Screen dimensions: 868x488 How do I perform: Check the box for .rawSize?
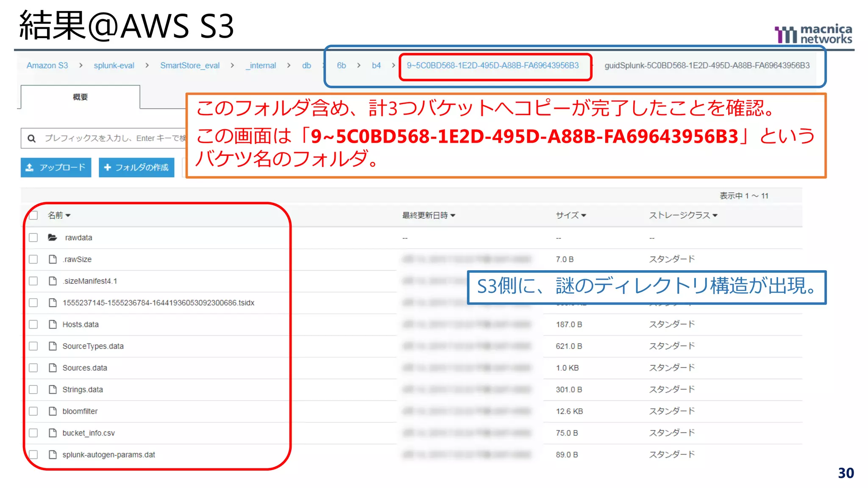tap(33, 259)
